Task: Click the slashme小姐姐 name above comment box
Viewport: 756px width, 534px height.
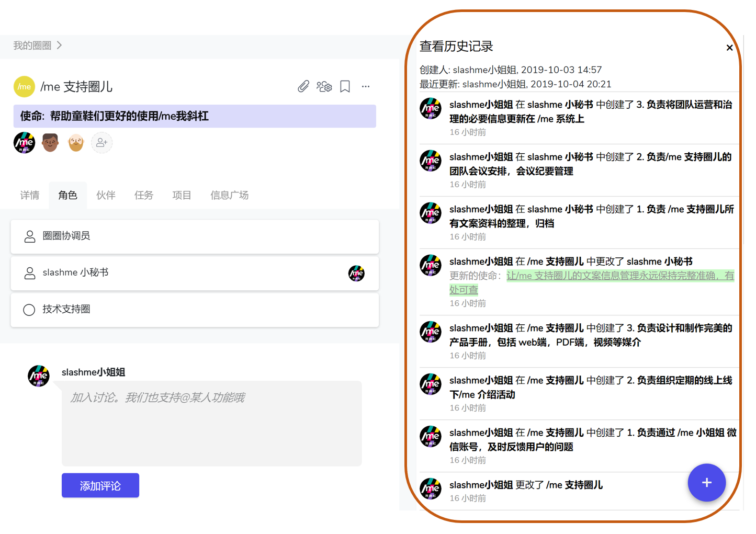Action: pyautogui.click(x=93, y=372)
